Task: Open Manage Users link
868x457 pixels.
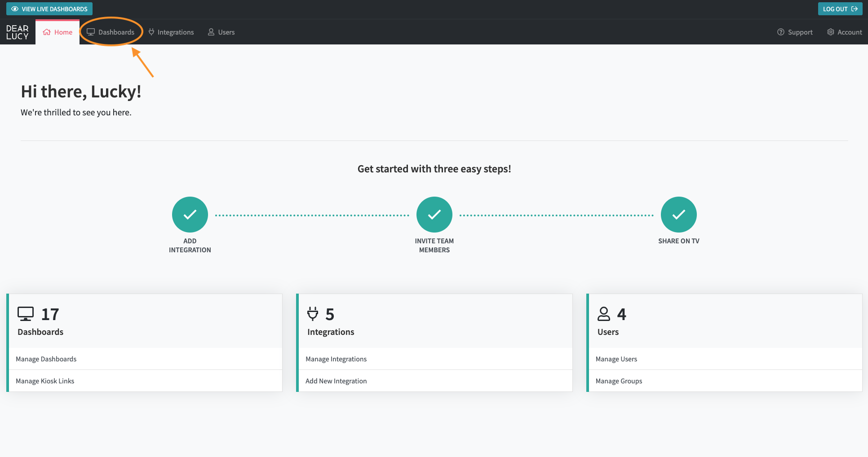Action: (726, 359)
